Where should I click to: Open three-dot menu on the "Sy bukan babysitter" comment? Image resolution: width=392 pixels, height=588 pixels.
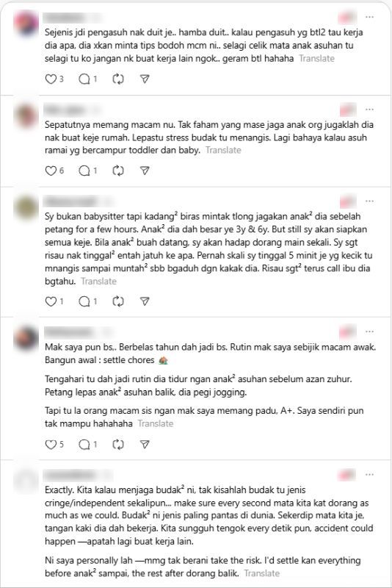point(369,201)
